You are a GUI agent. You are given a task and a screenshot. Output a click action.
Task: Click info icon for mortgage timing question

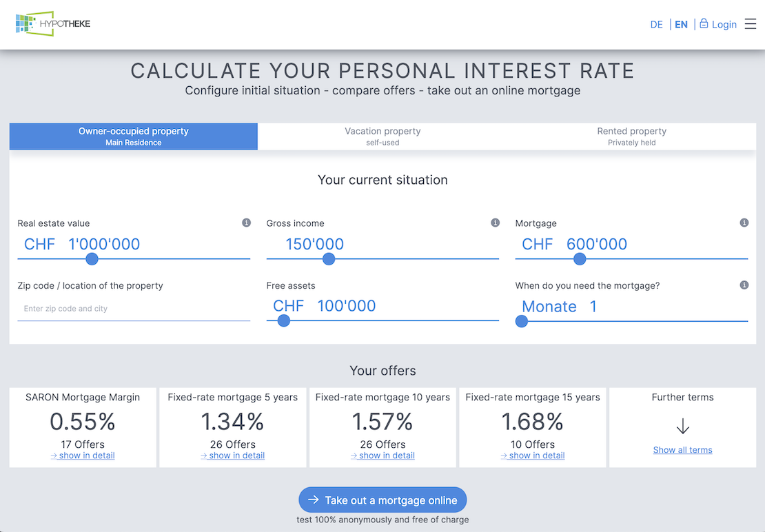click(744, 285)
